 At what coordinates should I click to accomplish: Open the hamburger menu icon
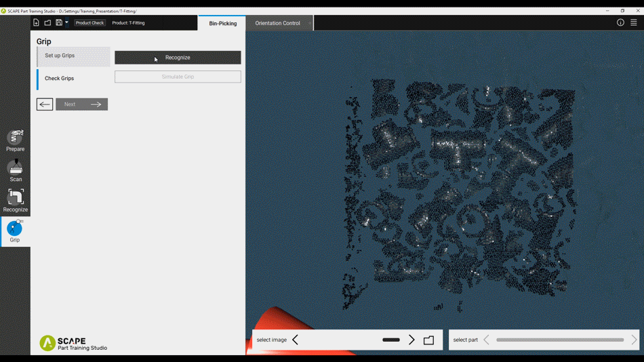click(x=634, y=22)
